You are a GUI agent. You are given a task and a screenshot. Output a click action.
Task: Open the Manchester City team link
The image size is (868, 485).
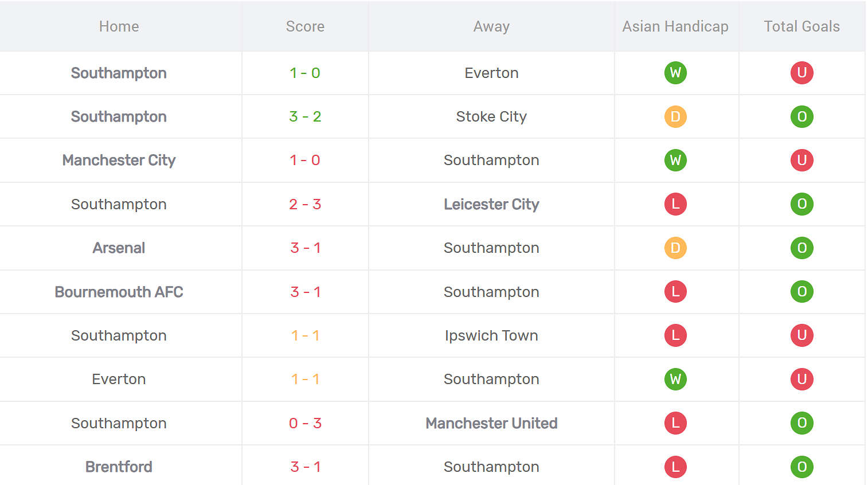pos(119,161)
